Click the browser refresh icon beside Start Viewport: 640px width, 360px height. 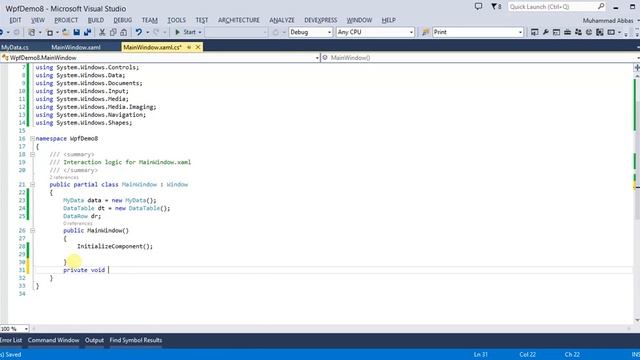(x=276, y=32)
